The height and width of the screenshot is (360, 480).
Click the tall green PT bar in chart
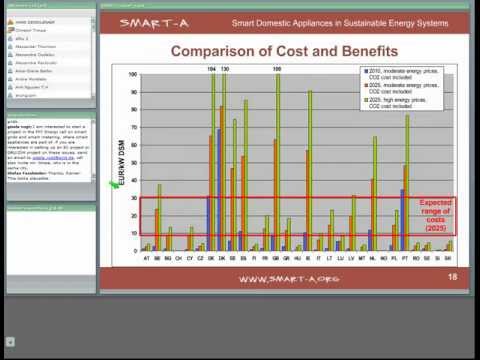[x=408, y=183]
